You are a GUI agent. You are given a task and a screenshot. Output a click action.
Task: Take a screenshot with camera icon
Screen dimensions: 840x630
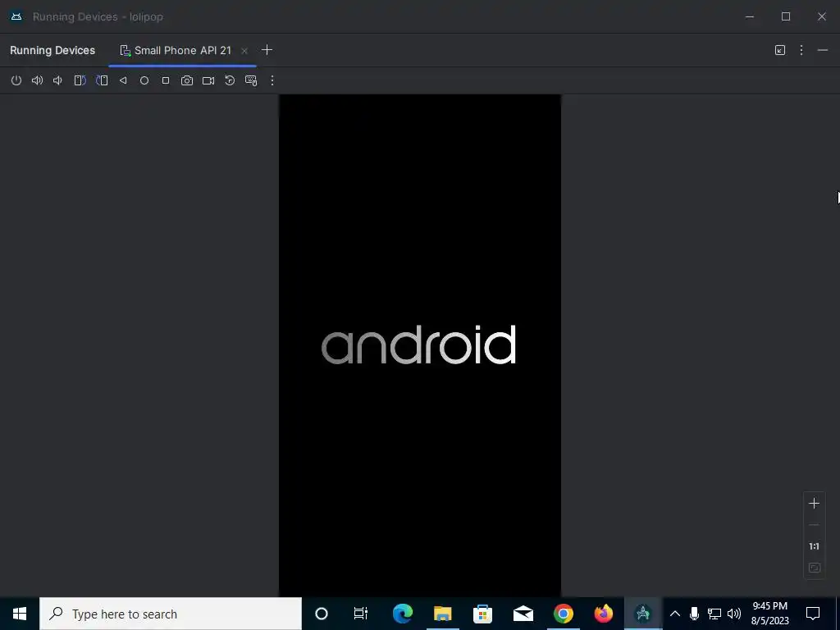(x=186, y=80)
